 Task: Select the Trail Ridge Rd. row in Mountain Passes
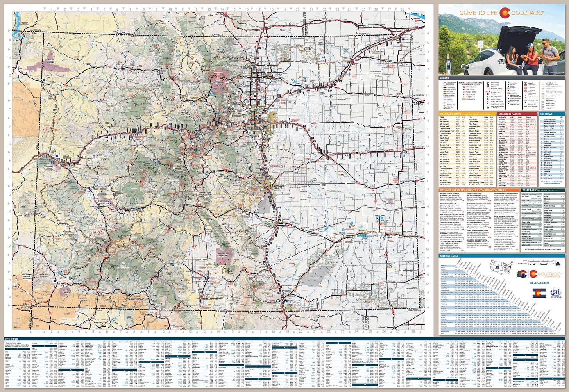(517, 175)
